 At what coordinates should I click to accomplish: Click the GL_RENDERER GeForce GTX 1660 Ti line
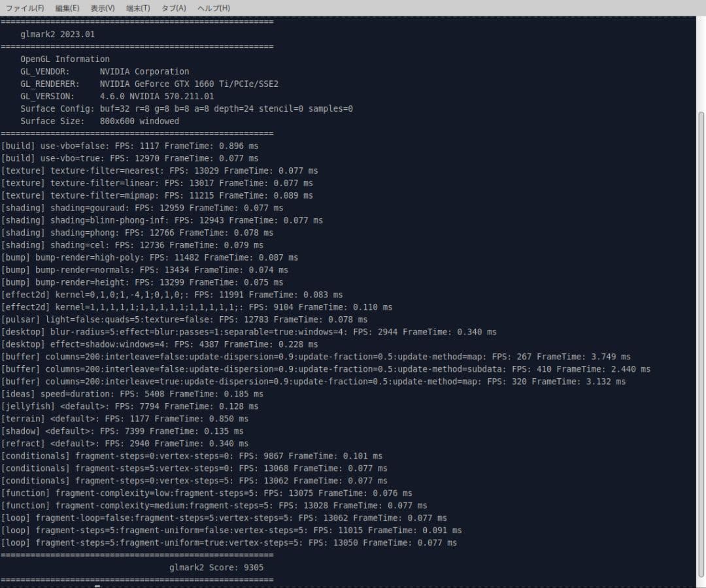(x=149, y=84)
